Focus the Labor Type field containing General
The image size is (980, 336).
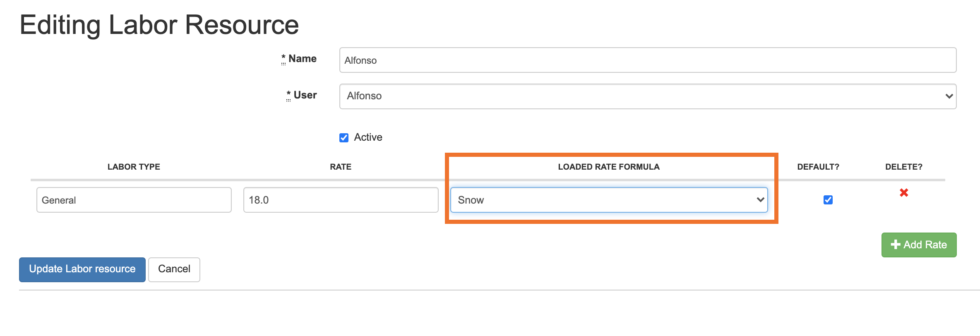point(134,200)
